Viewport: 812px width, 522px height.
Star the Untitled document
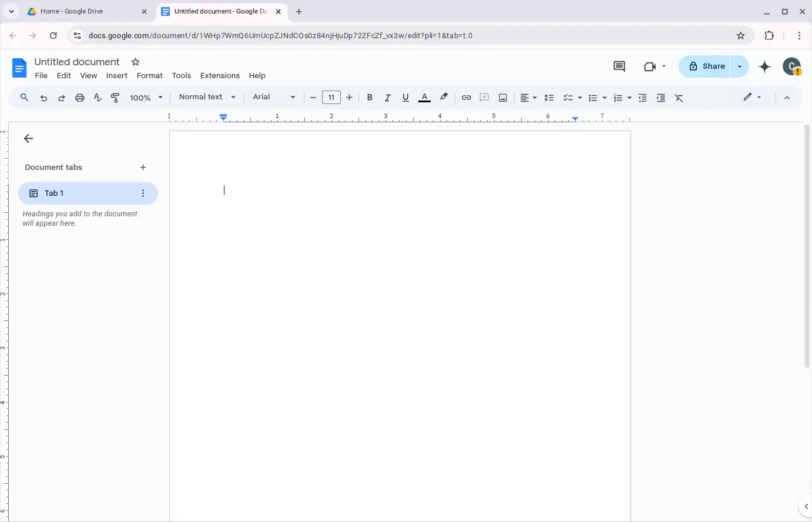(136, 62)
